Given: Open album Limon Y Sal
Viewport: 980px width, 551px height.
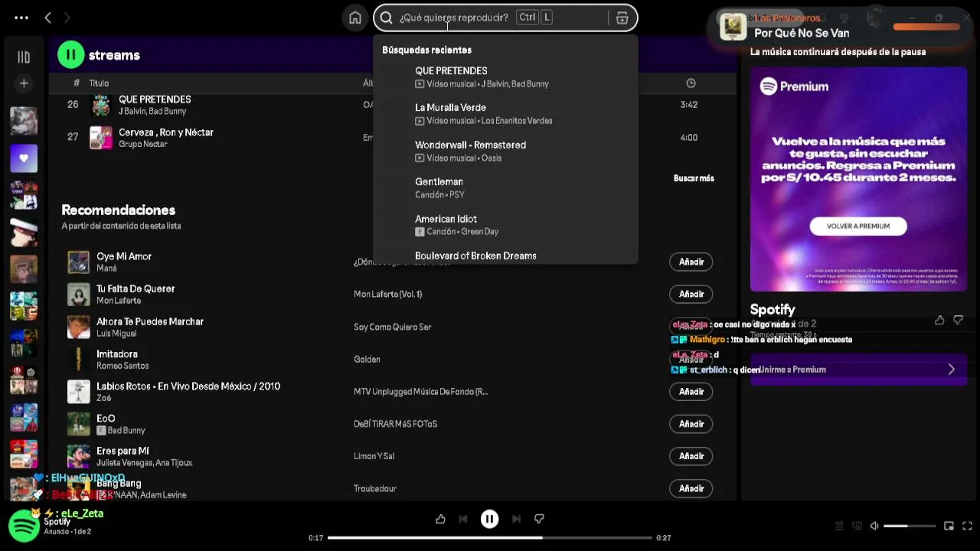Looking at the screenshot, I should click(374, 456).
